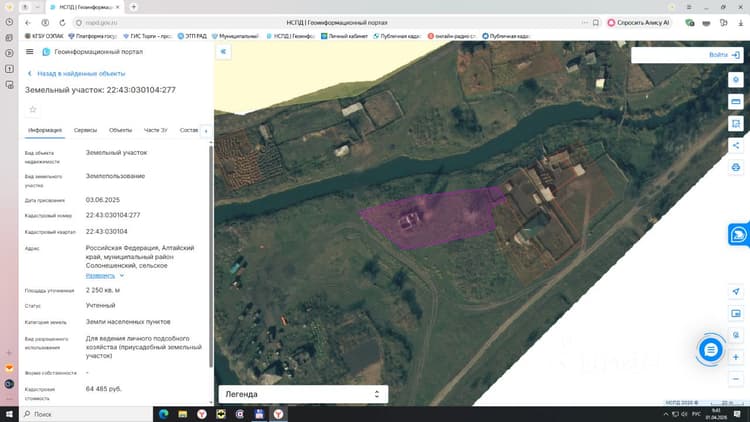Open the chat assistant icon on right edge
This screenshot has width=750, height=422.
coord(739,234)
